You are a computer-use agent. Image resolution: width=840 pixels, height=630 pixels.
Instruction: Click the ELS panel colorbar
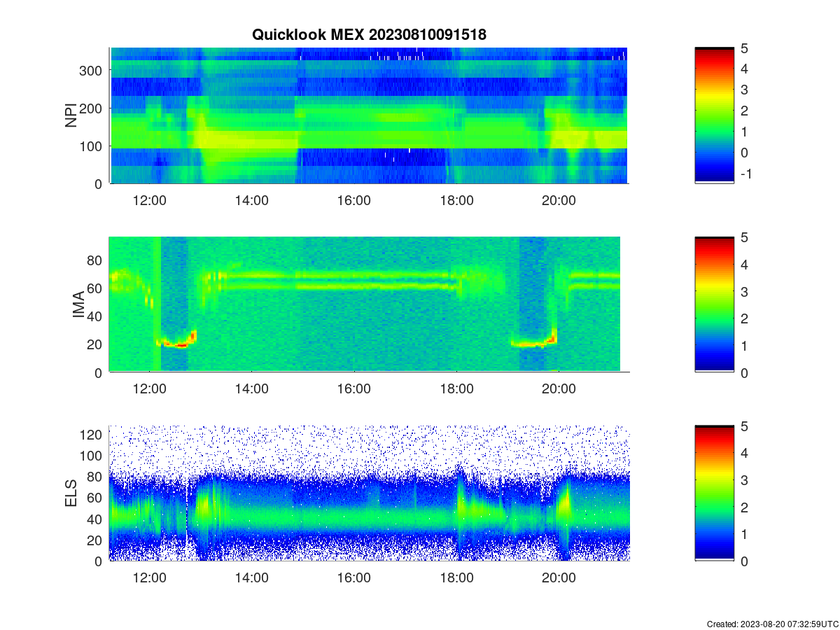click(714, 493)
